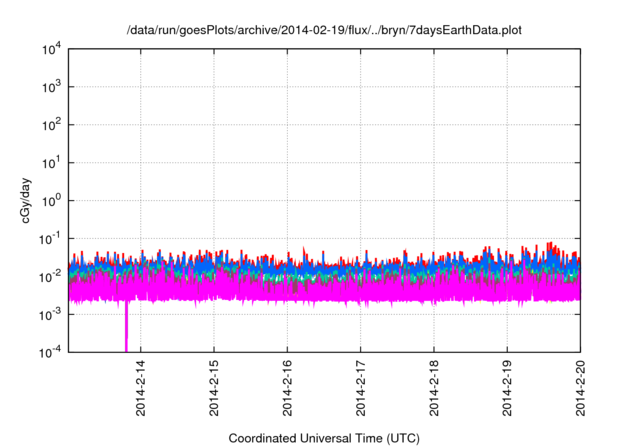Viewport: 640px width, 448px height.
Task: Click the Coordinated Universal Time axis label
Action: tap(324, 438)
